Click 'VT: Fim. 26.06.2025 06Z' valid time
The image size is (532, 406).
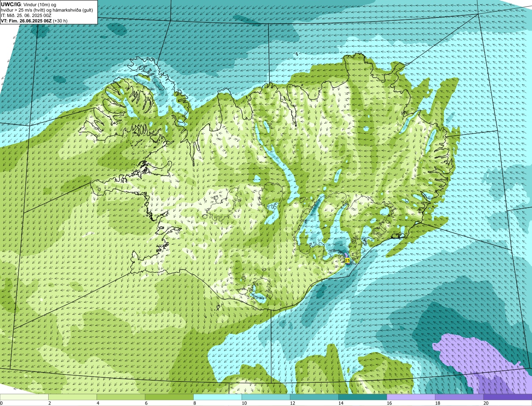(26, 21)
